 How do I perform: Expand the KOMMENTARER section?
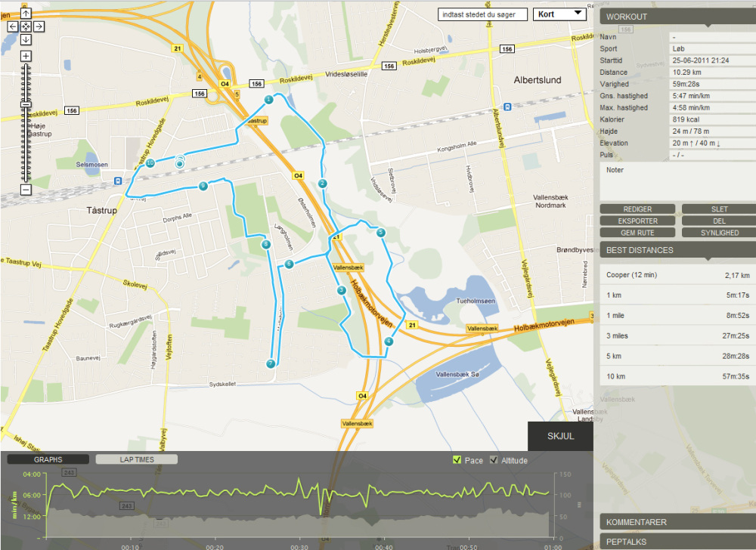pyautogui.click(x=678, y=522)
